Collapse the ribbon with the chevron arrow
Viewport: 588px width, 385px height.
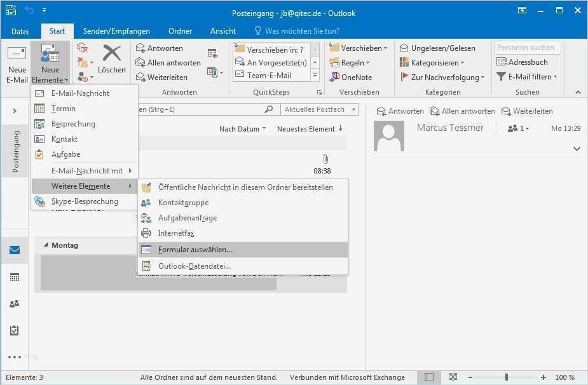[x=577, y=91]
